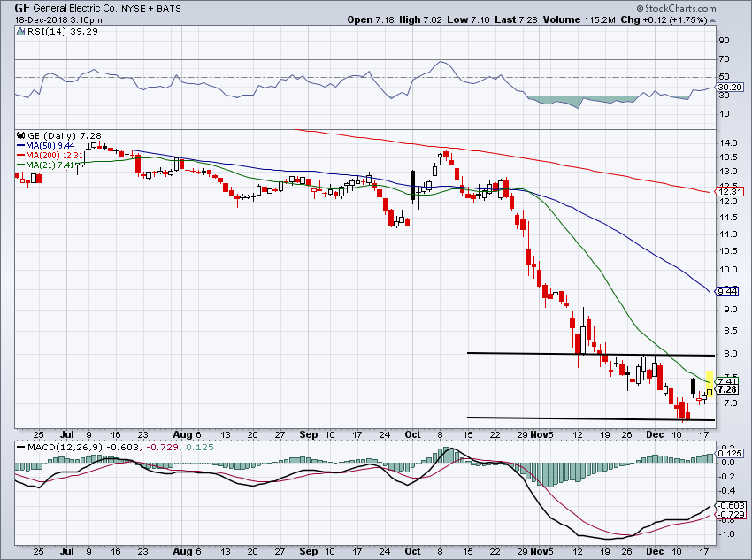
Task: Click the GE (Daily) 7.28 legend text
Action: click(65, 135)
